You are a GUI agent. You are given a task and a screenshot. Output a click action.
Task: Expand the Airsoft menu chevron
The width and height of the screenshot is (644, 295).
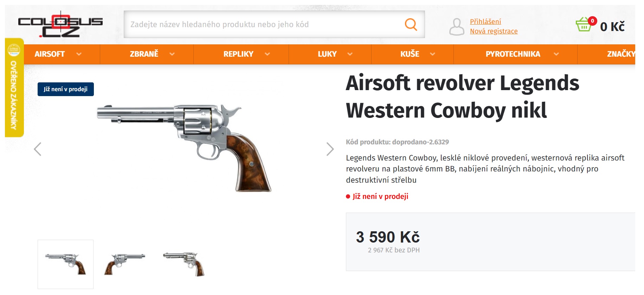click(79, 54)
